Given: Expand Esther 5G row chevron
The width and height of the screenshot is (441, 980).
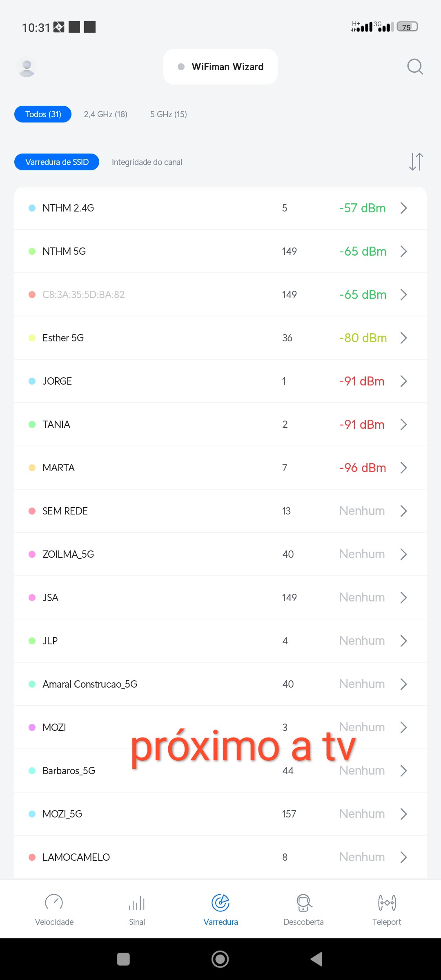Looking at the screenshot, I should tap(403, 338).
